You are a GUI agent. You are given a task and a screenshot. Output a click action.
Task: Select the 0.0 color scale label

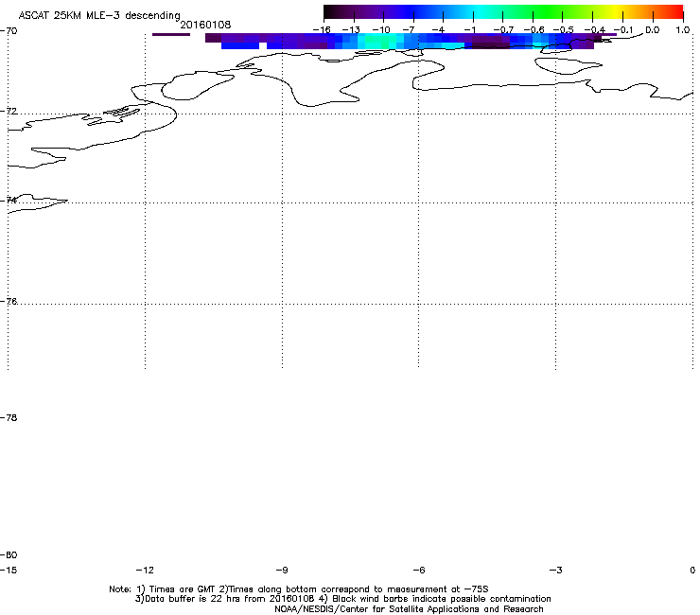pos(653,30)
